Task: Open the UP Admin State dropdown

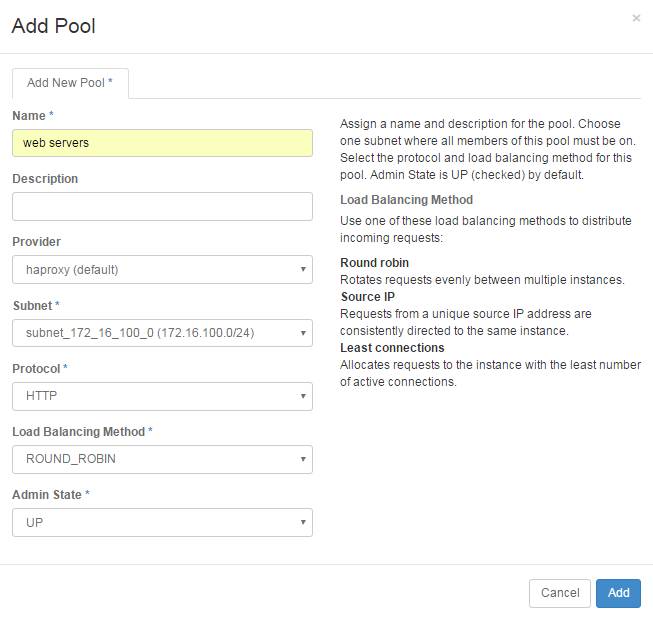Action: (162, 523)
